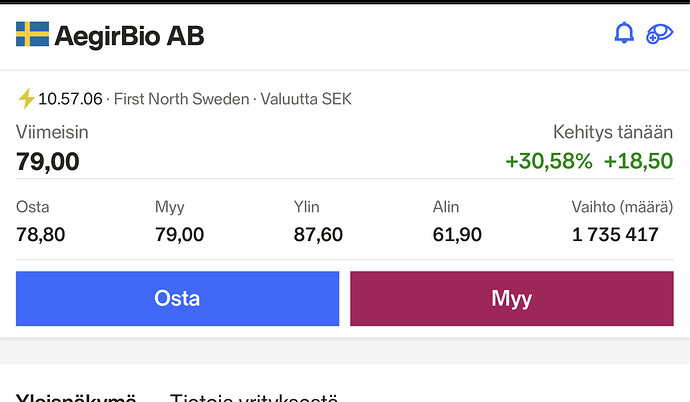Switch to Tietoja yrityksestä tab
The image size is (690, 402).
pos(254,398)
